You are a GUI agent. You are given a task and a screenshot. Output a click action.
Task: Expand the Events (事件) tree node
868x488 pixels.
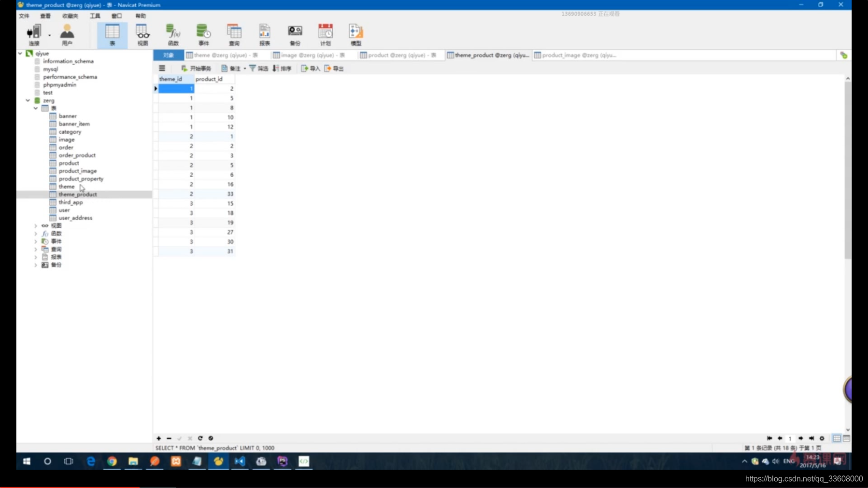(36, 241)
